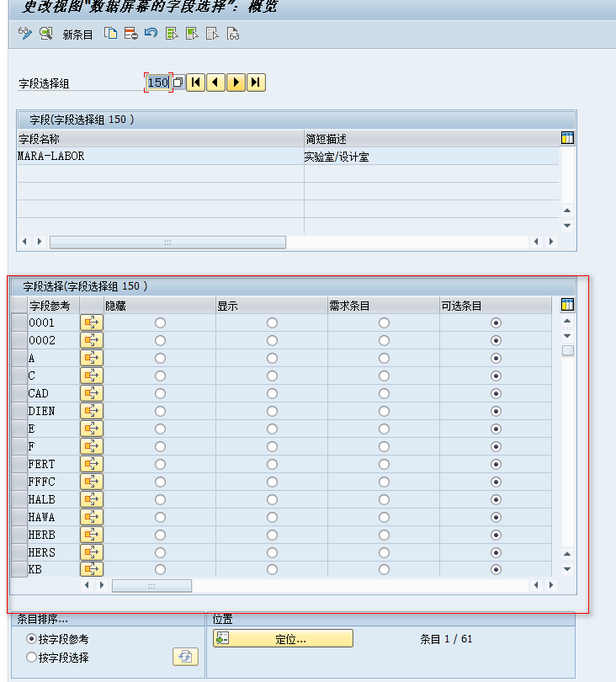Set row 0002 to 显示
The image size is (616, 682).
272,340
